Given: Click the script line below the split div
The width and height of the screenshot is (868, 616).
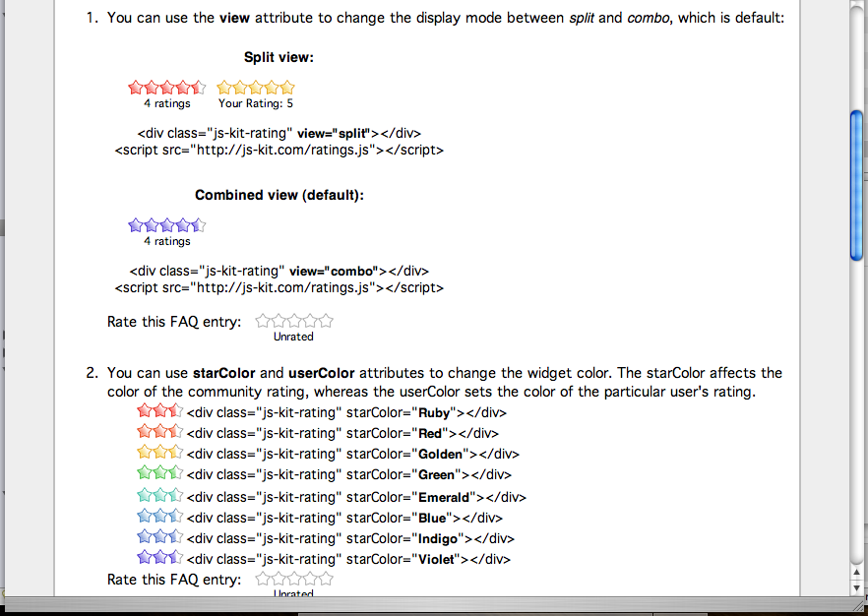Looking at the screenshot, I should pyautogui.click(x=279, y=150).
